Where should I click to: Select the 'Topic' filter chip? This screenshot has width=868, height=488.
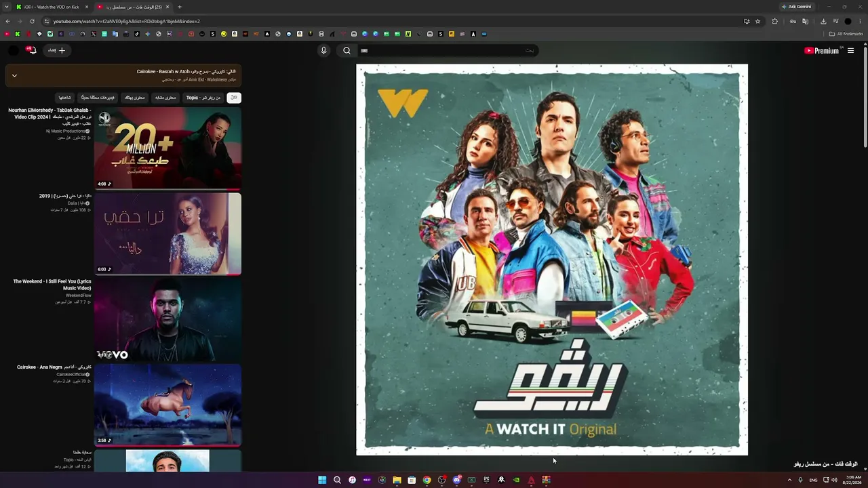tap(203, 98)
